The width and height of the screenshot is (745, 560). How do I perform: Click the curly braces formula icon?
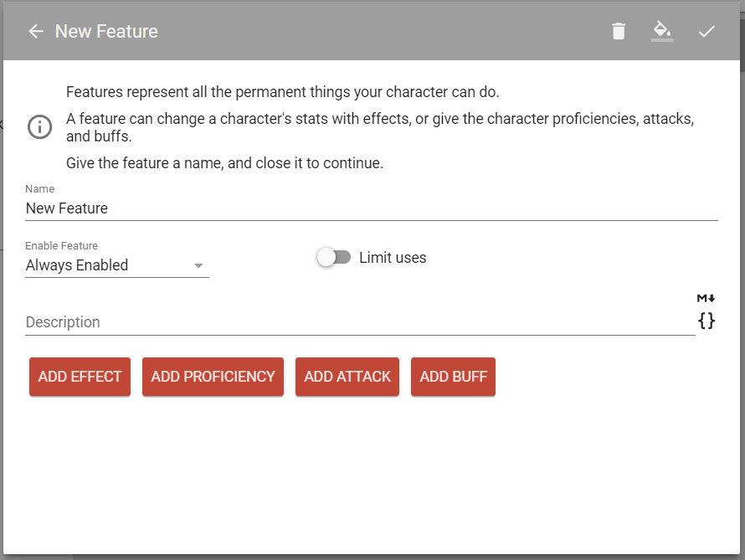tap(706, 321)
